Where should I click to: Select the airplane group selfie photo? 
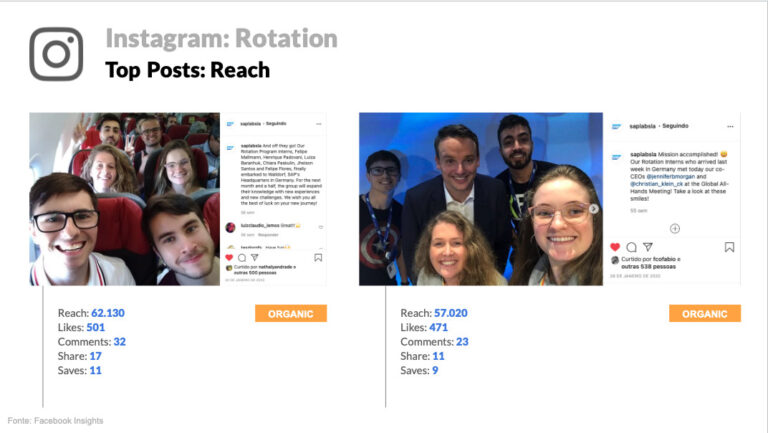124,198
